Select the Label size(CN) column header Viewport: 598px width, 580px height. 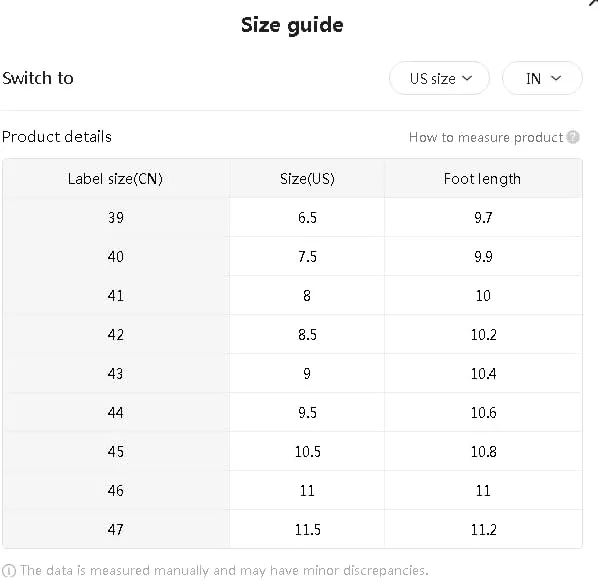point(116,179)
